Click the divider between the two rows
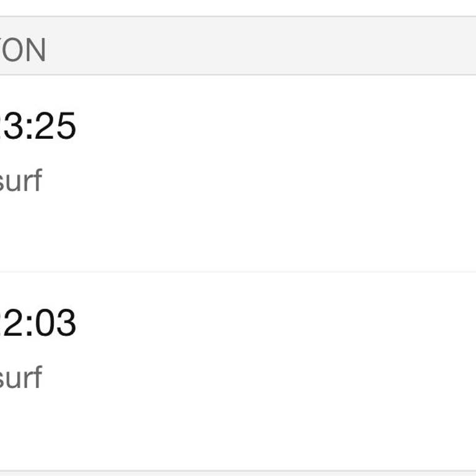This screenshot has width=476, height=476. (238, 271)
